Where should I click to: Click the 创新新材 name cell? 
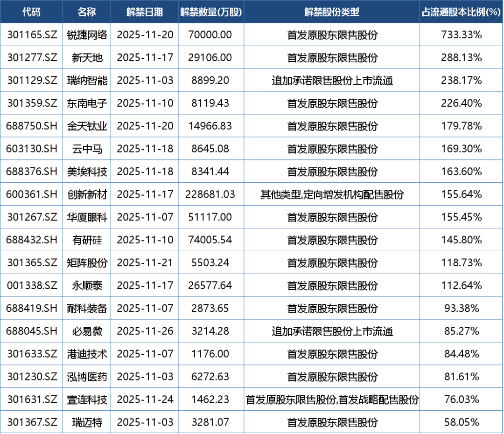click(x=87, y=194)
